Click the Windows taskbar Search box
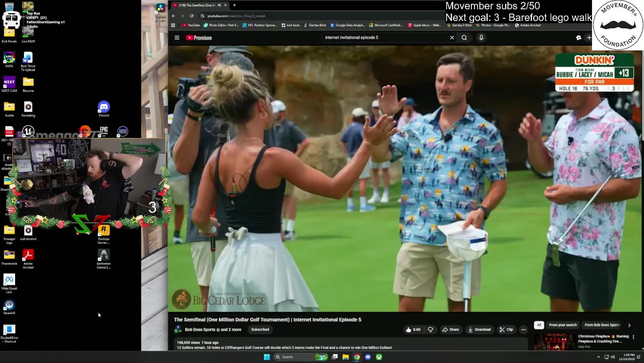 301,357
